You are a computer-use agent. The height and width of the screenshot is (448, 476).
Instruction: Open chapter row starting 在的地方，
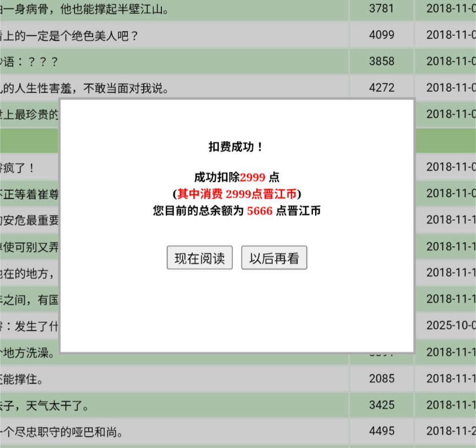tap(28, 274)
